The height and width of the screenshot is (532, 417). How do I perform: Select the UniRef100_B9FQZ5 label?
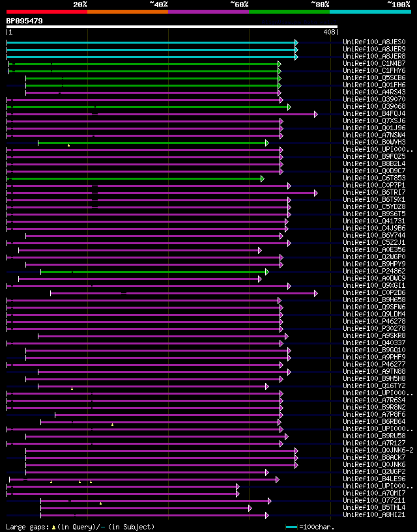tap(374, 157)
